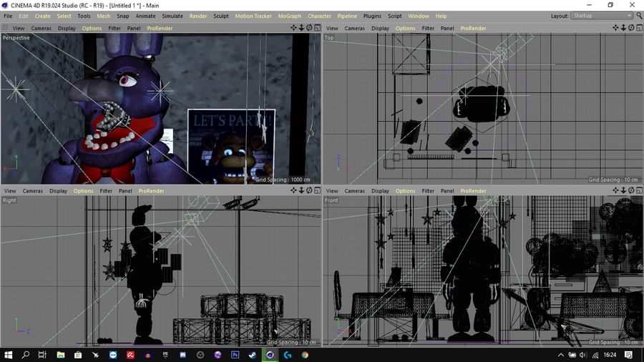Open Photoshop from the taskbar
This screenshot has width=644, height=362.
[235, 355]
